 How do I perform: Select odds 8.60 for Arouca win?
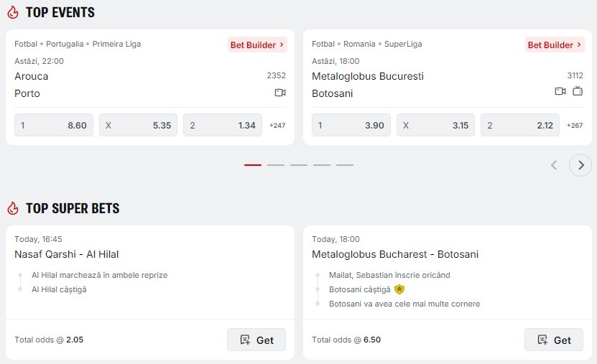pyautogui.click(x=54, y=125)
